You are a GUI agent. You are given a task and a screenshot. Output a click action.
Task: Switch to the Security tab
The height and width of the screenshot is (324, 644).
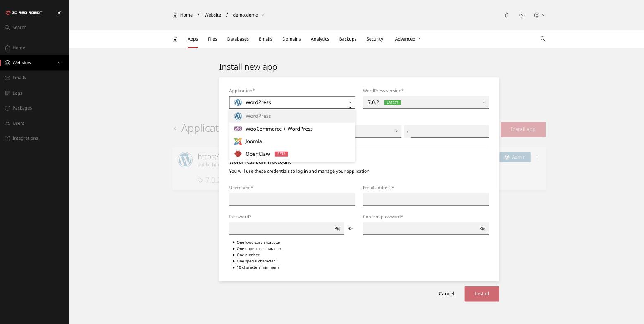coord(375,39)
